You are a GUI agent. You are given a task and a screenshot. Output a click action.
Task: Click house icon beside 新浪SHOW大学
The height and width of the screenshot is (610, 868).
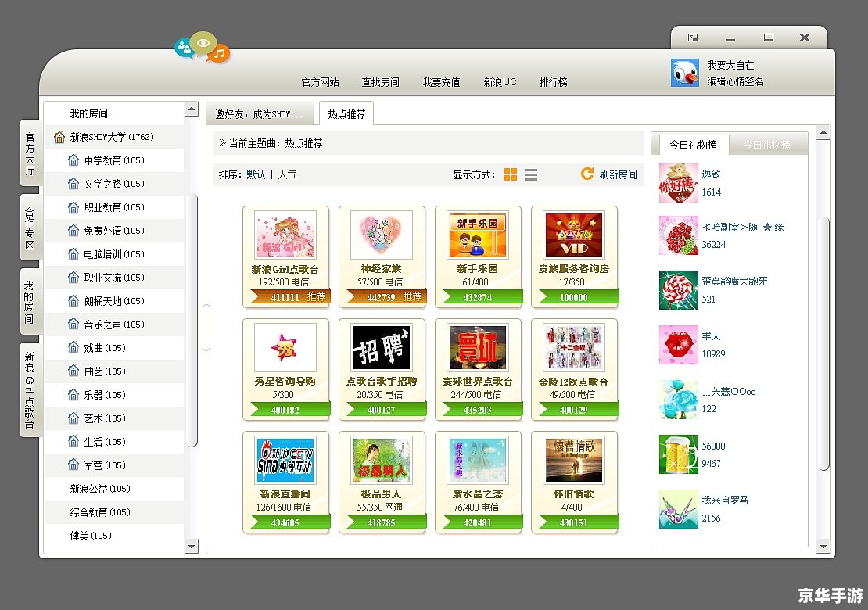[x=59, y=137]
